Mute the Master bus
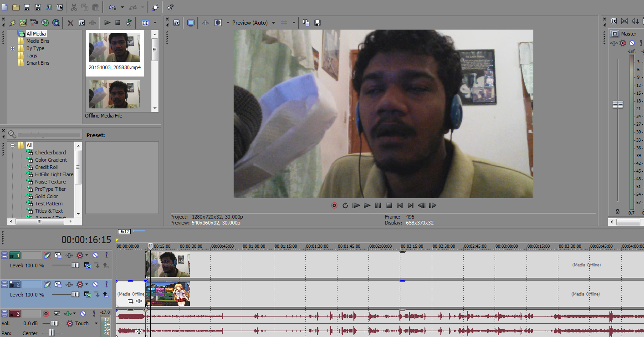 [x=632, y=43]
